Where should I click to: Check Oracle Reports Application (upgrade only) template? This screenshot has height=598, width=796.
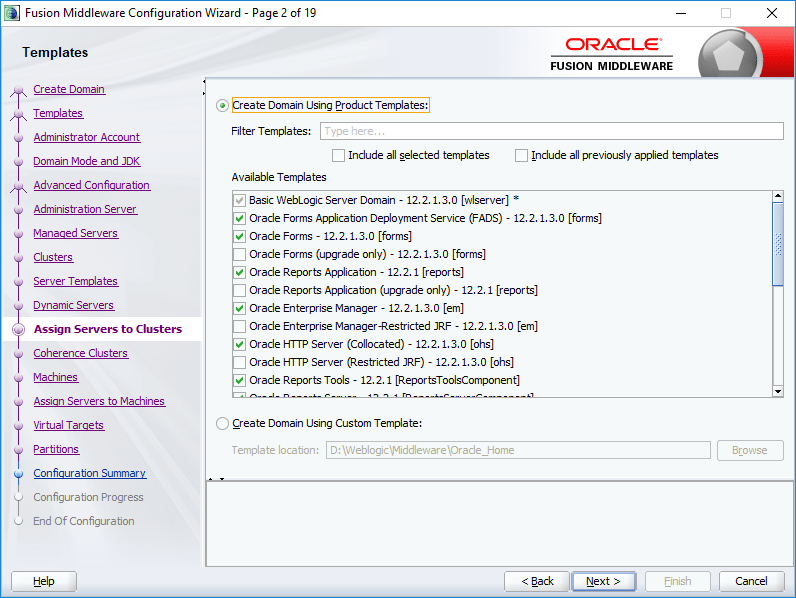(x=240, y=290)
